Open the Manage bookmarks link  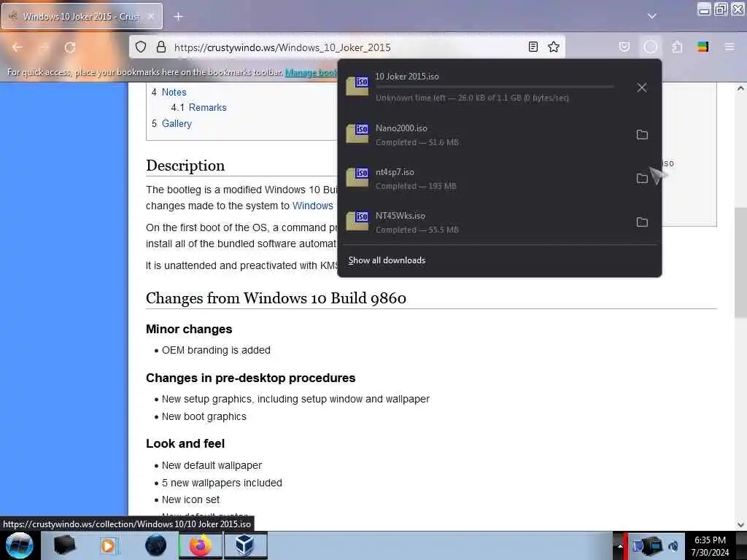tap(311, 72)
